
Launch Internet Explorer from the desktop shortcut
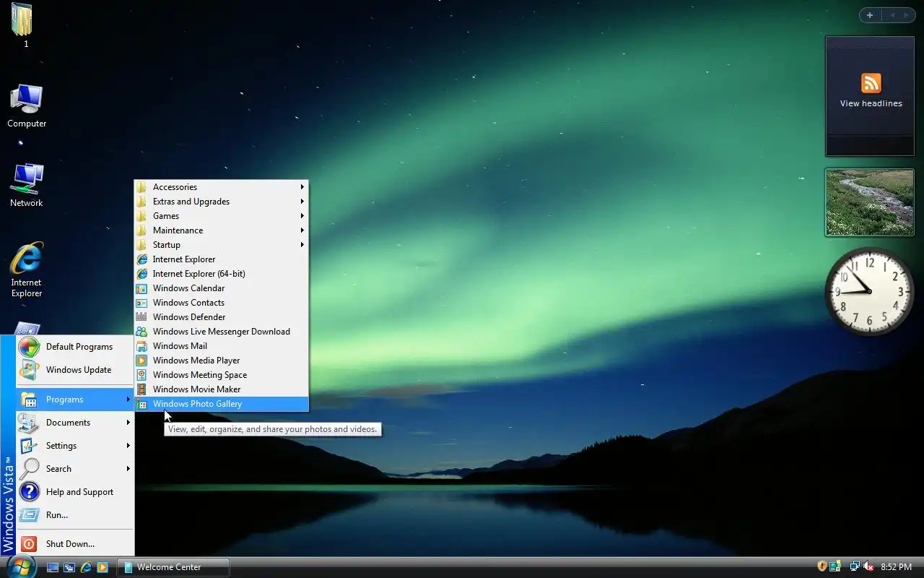pyautogui.click(x=27, y=269)
